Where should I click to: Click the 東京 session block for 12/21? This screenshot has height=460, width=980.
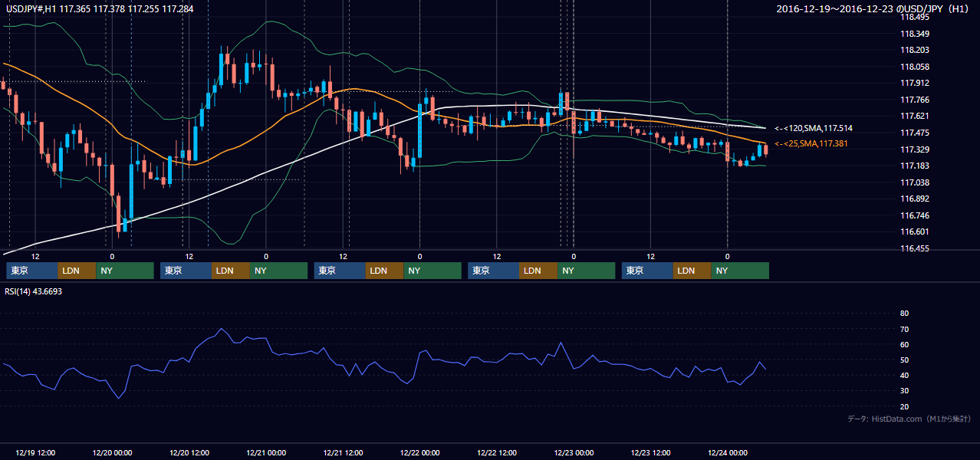coord(340,271)
